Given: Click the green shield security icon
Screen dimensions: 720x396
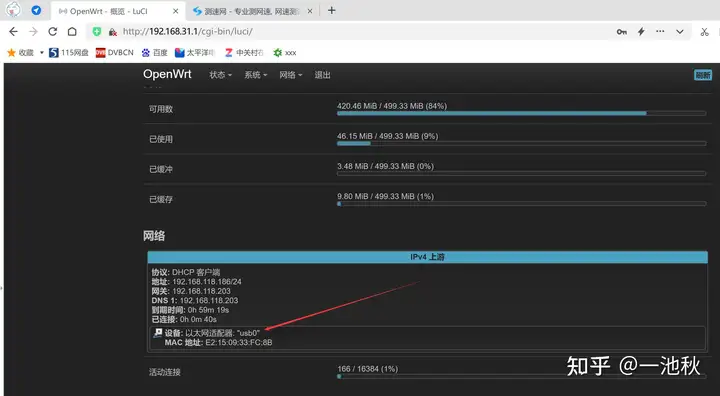Looking at the screenshot, I should [96, 32].
